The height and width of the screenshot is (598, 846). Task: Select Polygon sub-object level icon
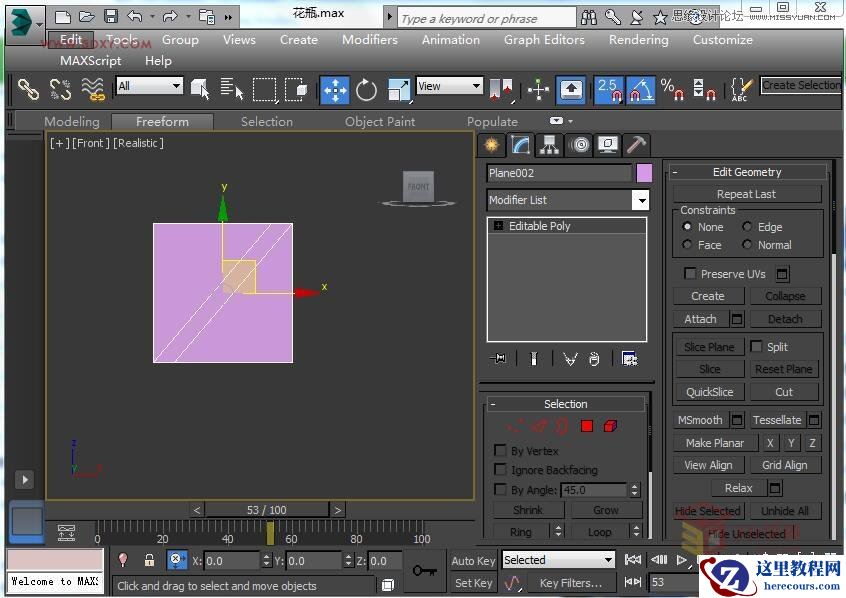pos(587,426)
